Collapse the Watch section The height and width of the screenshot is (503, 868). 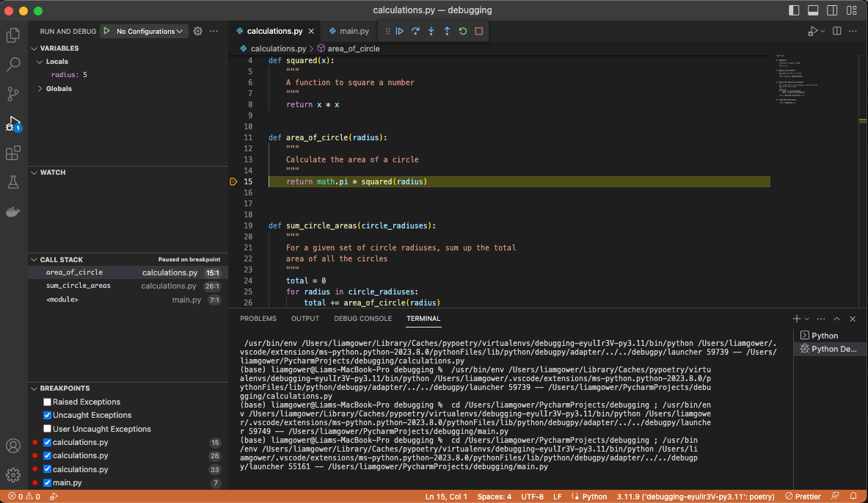(x=52, y=173)
